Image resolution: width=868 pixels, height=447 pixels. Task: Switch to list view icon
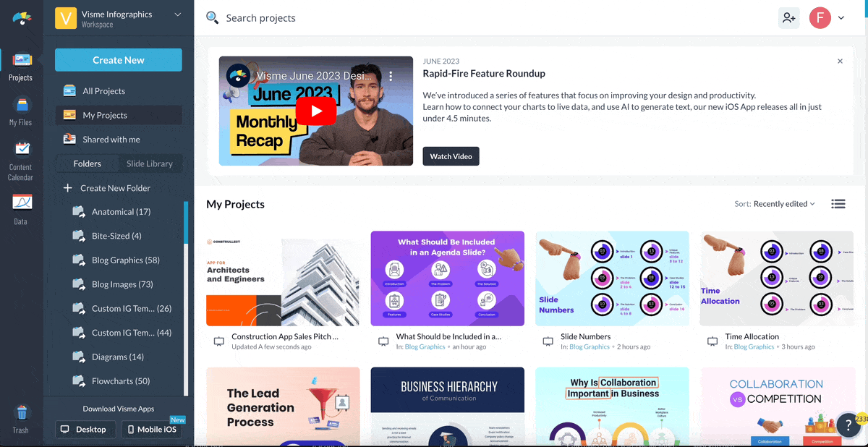pos(838,204)
